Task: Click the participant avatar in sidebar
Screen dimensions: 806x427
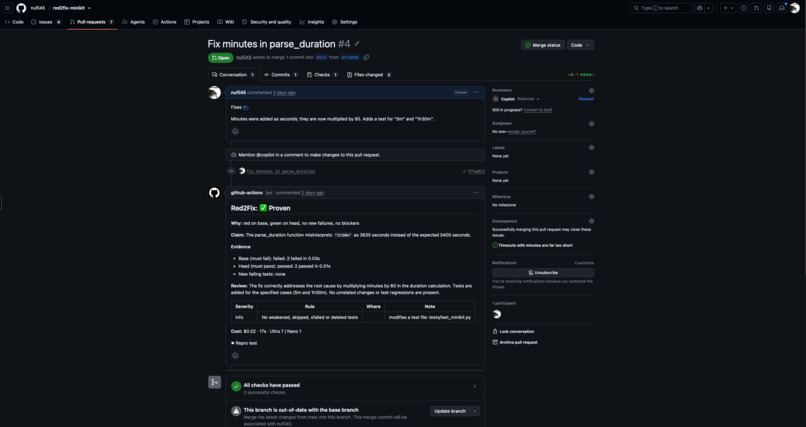Action: (497, 314)
